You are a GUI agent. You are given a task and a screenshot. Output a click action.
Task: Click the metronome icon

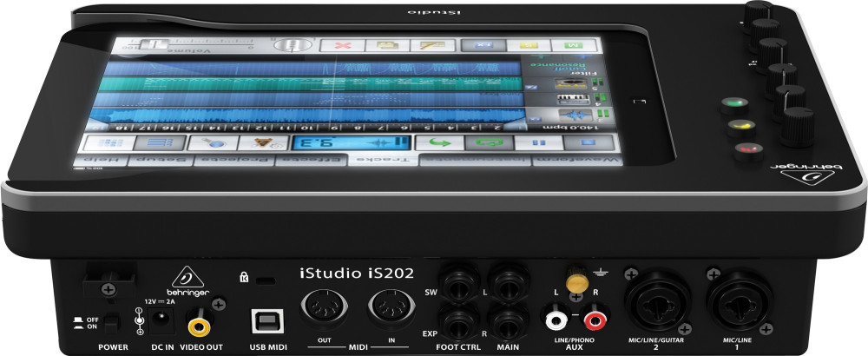pyautogui.click(x=257, y=142)
